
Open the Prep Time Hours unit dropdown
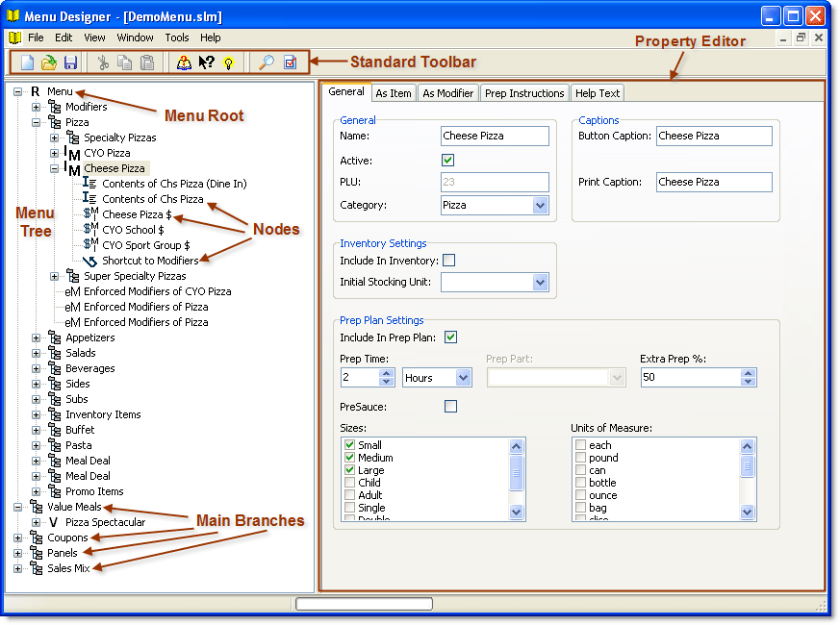[463, 378]
